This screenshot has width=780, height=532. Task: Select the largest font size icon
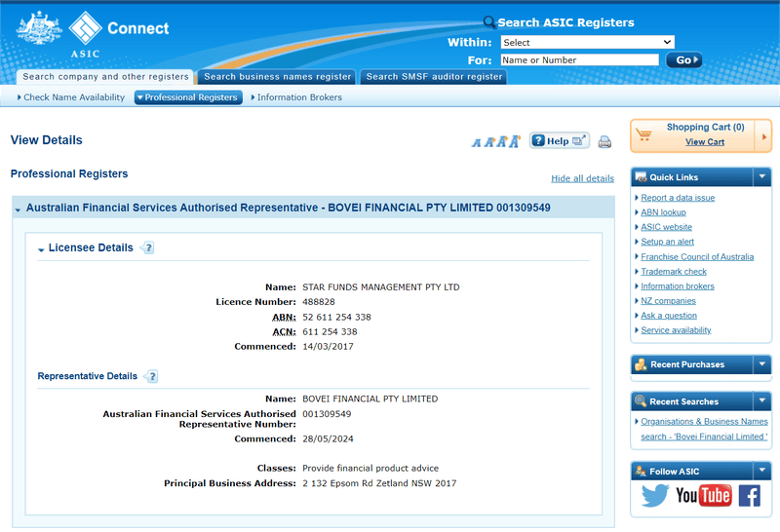pos(515,141)
